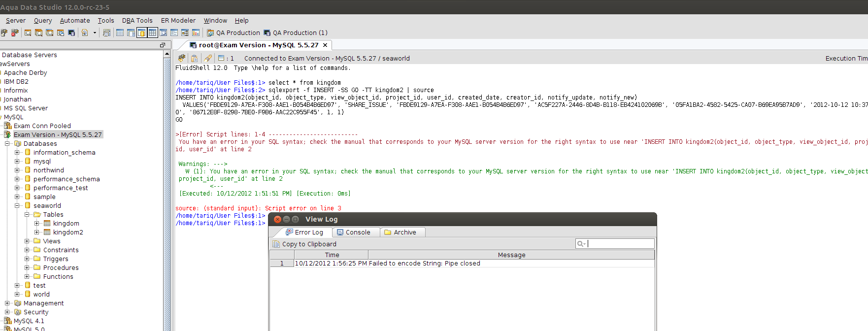This screenshot has width=868, height=331.
Task: Open the Window menu
Action: [x=215, y=20]
